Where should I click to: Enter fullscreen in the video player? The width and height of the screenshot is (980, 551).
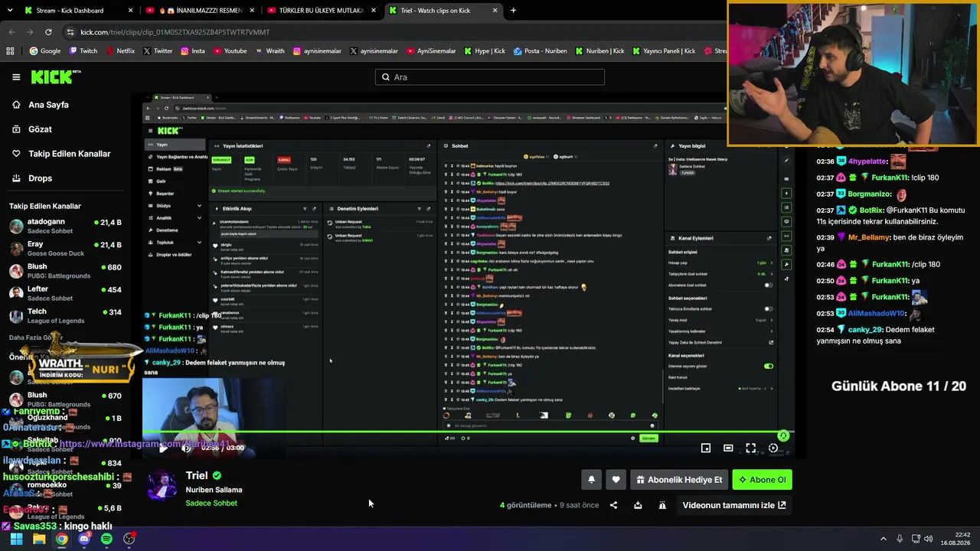point(751,448)
